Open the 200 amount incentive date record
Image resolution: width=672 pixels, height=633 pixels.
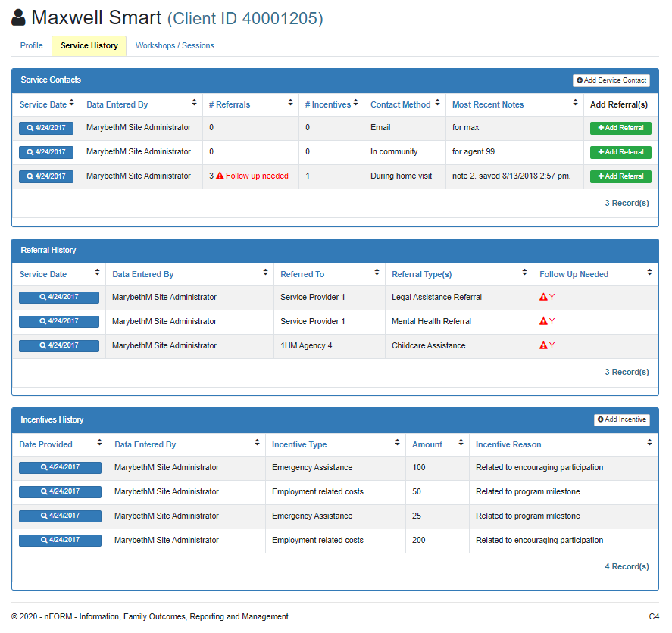coord(60,541)
